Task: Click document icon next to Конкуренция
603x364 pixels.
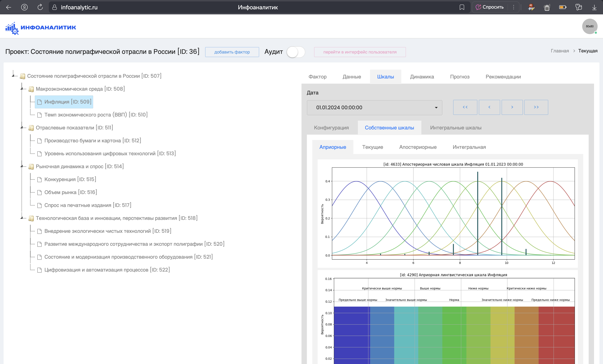Action: coord(39,180)
